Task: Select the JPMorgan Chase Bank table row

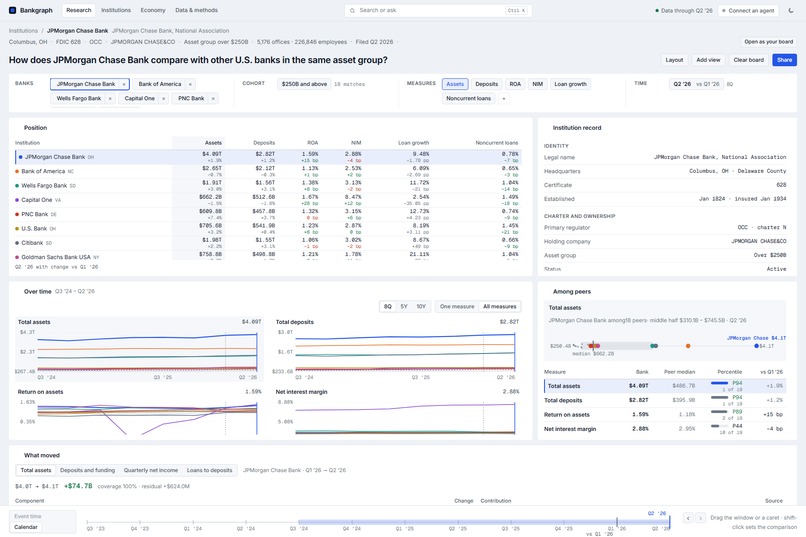Action: [x=268, y=157]
